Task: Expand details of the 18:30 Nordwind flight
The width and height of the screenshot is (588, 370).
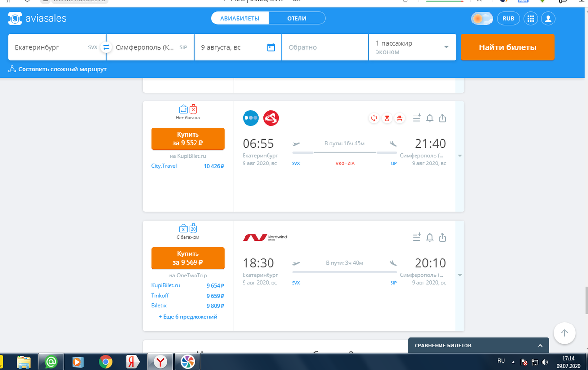Action: pos(459,275)
